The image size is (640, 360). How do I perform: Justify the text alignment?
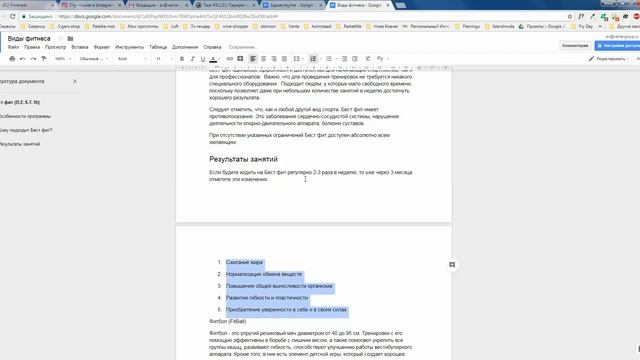(284, 59)
